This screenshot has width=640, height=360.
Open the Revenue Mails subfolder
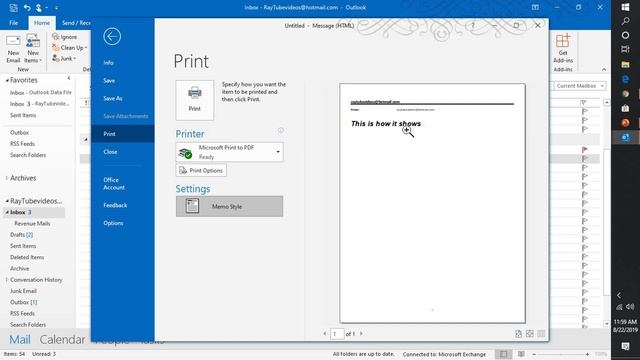click(32, 224)
